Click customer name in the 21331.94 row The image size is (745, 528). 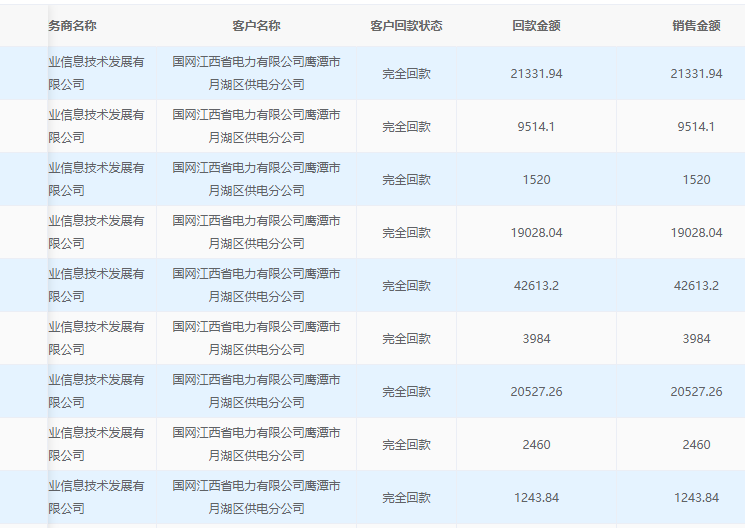pyautogui.click(x=256, y=73)
